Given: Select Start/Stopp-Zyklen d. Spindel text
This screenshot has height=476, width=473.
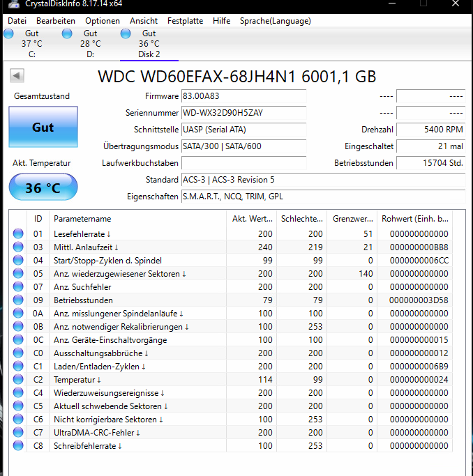Looking at the screenshot, I should (x=107, y=261).
